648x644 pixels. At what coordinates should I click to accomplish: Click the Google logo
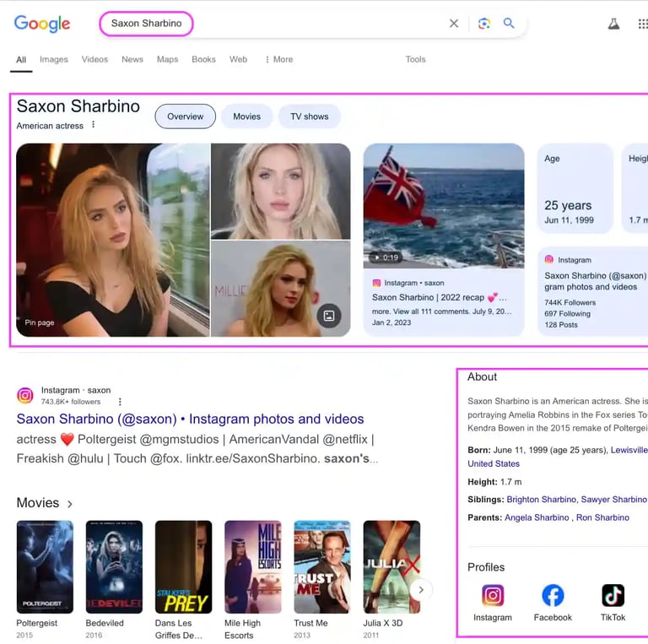[x=42, y=24]
